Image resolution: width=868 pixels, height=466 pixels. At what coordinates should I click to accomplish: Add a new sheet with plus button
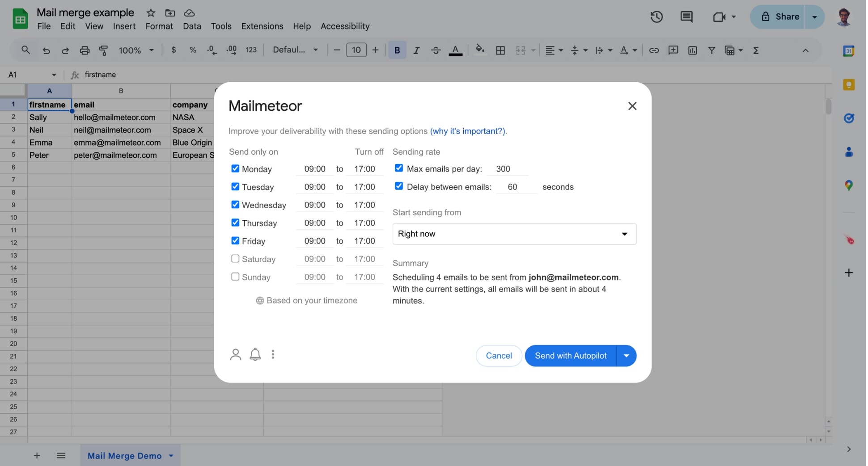pyautogui.click(x=37, y=455)
